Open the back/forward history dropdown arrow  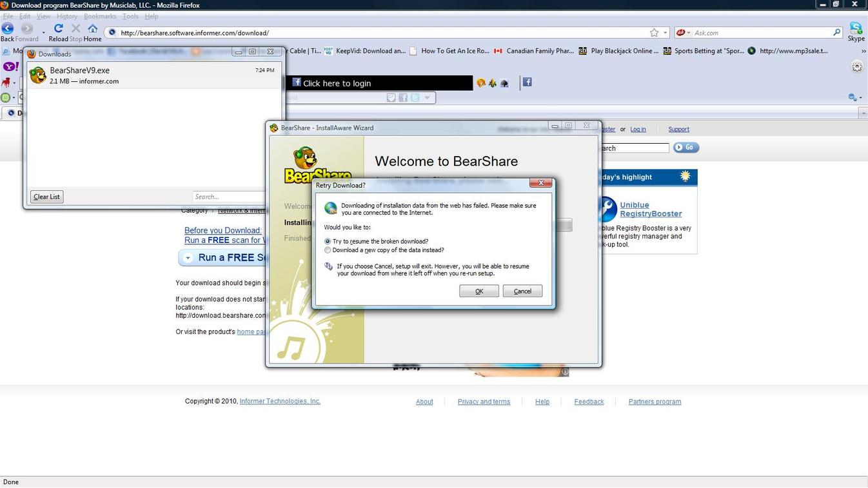(x=43, y=32)
